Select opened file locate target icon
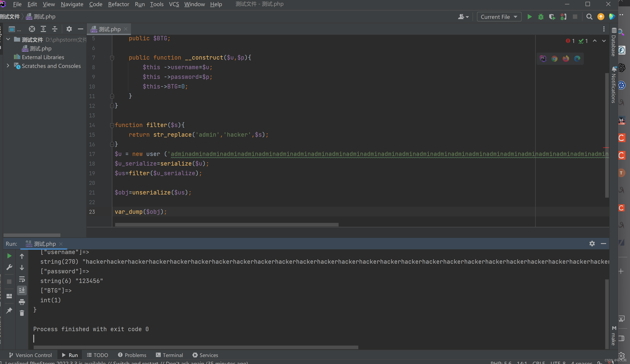 point(32,29)
